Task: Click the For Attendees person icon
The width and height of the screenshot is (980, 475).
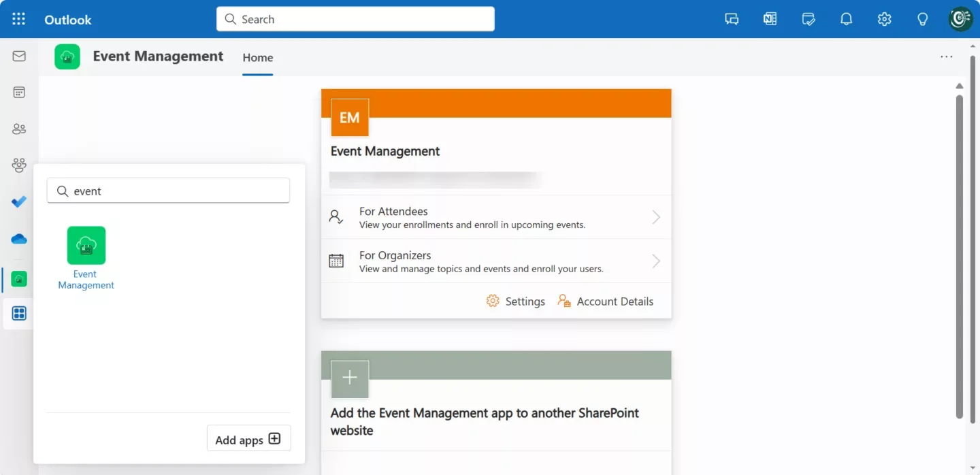Action: coord(336,217)
